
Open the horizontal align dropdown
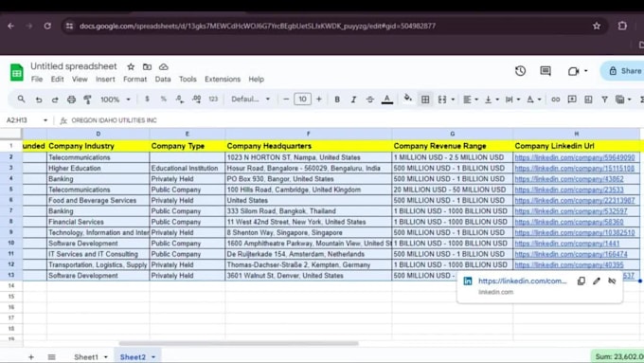tap(471, 100)
